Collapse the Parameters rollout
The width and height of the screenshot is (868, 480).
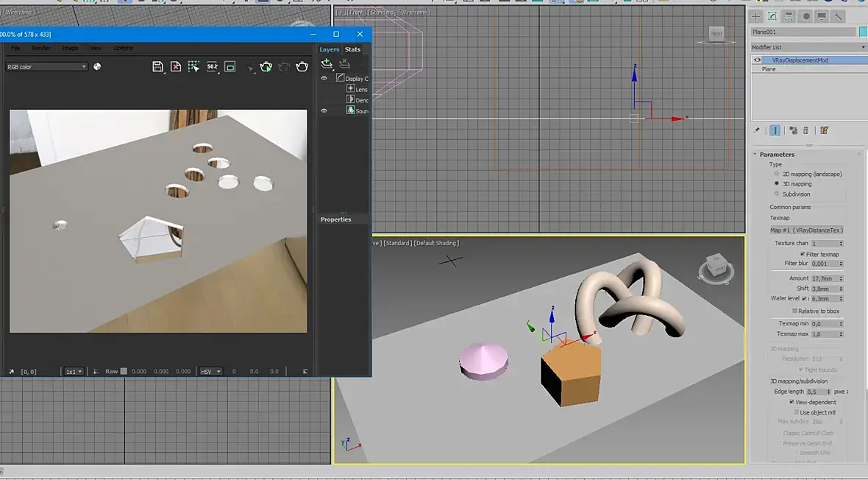pyautogui.click(x=777, y=155)
